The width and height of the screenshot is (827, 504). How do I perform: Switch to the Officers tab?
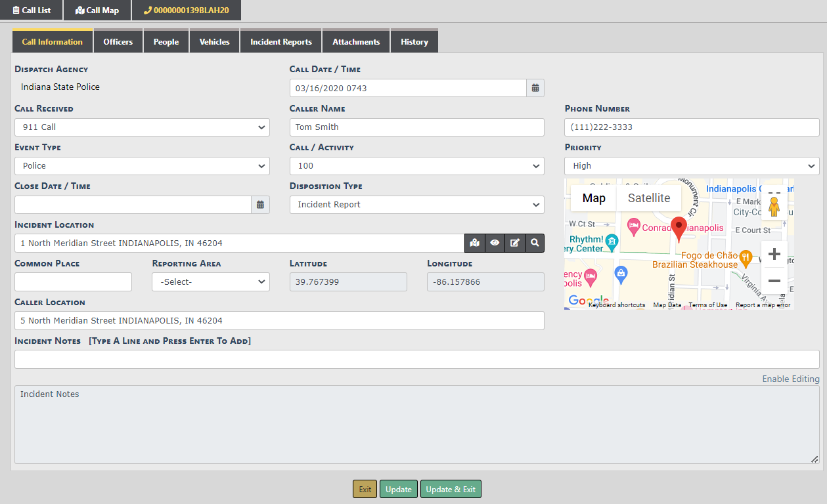coord(118,42)
